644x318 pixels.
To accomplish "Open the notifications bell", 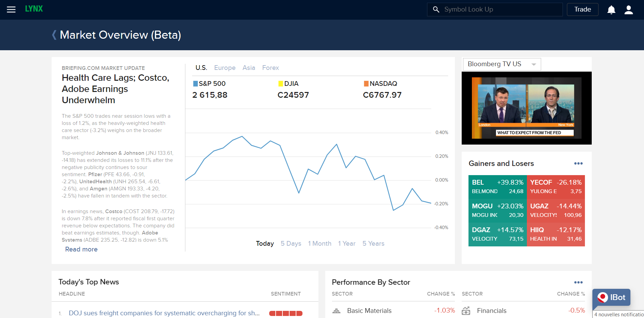I will tap(611, 10).
